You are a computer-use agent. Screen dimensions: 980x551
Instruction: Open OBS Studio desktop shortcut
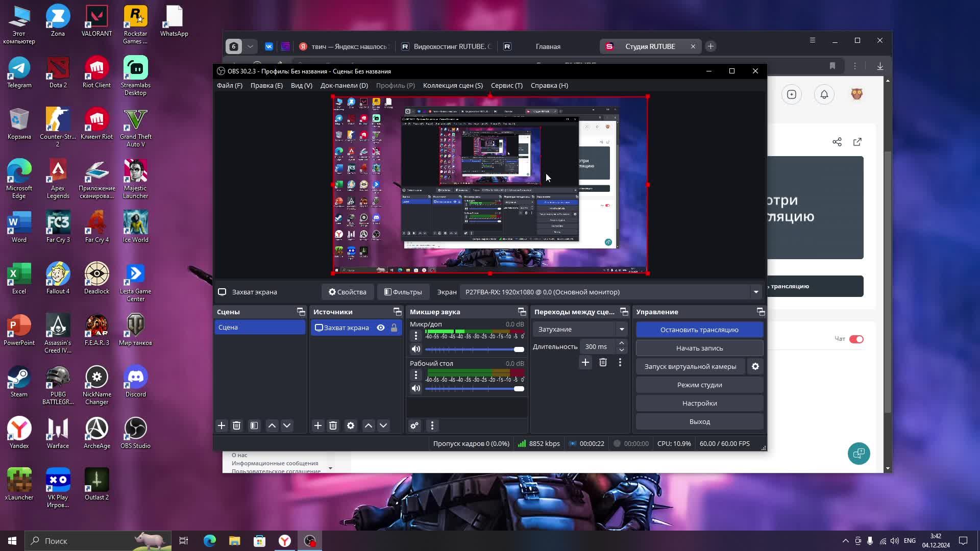(x=135, y=433)
